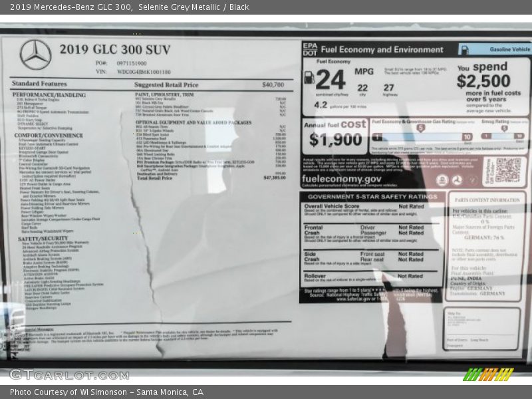The width and height of the screenshot is (532, 399).
Task: Click the greenhouse gas rating bar's 10 end
Action: (x=467, y=137)
